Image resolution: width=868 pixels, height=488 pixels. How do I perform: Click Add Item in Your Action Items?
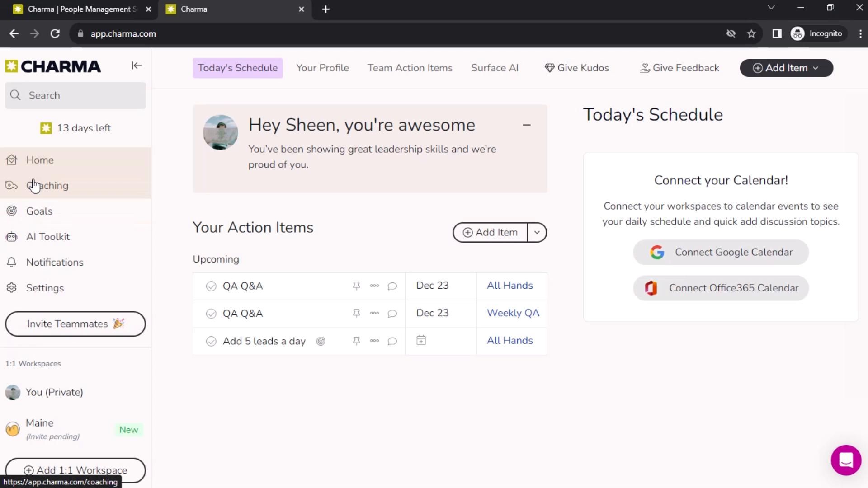click(490, 233)
